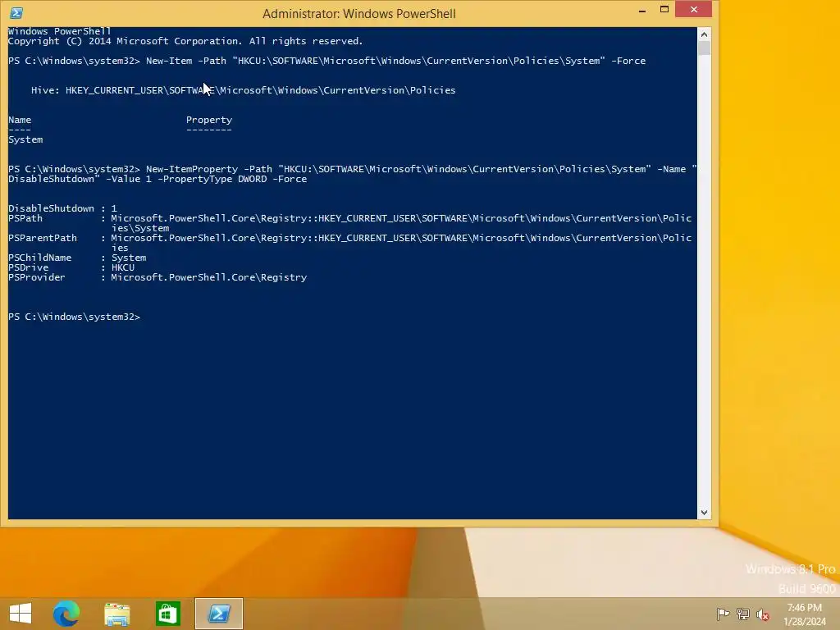Launch Microsoft Edge from taskbar

pyautogui.click(x=66, y=614)
